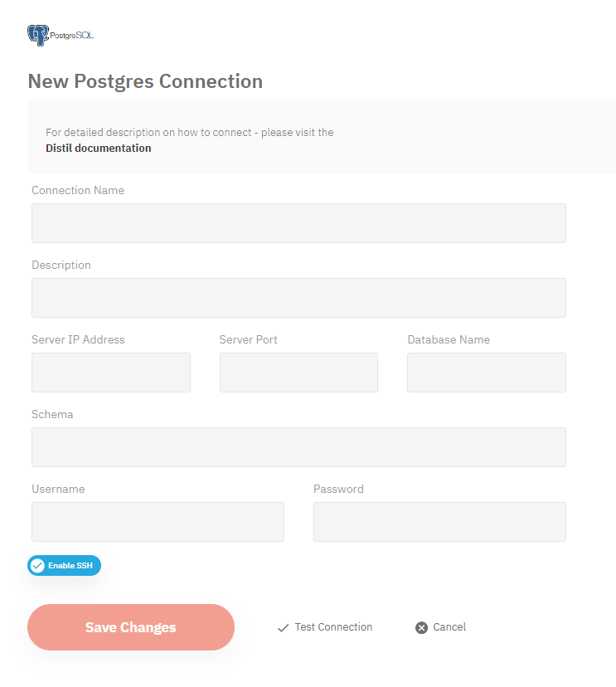Click the Test Connection text
Screen dimensions: 616x687
pyautogui.click(x=333, y=627)
